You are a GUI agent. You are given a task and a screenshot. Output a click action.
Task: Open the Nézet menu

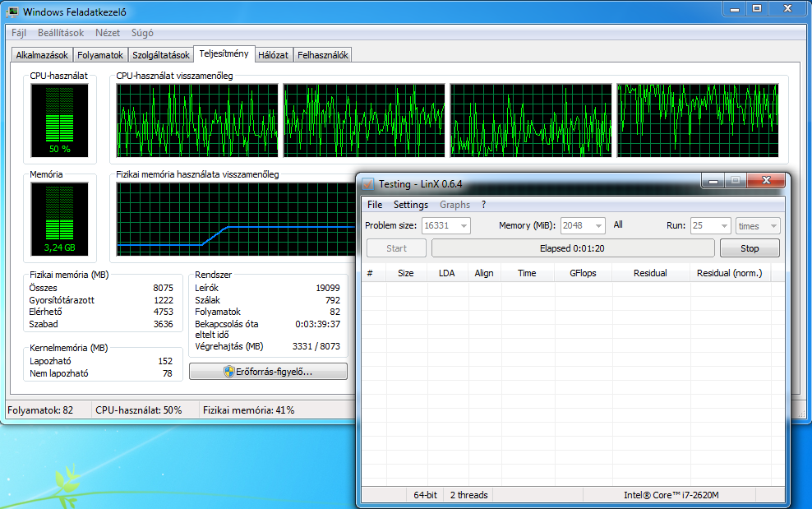(x=108, y=33)
